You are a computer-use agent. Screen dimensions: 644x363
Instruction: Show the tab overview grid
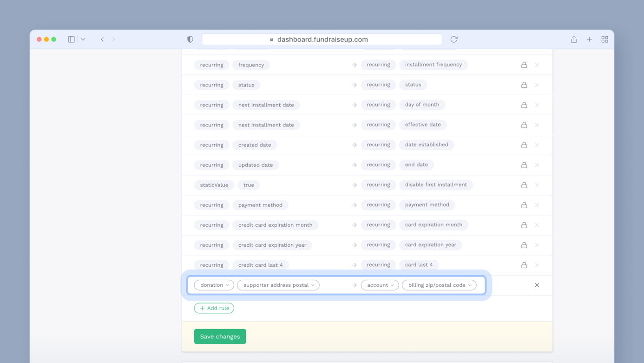pyautogui.click(x=605, y=40)
